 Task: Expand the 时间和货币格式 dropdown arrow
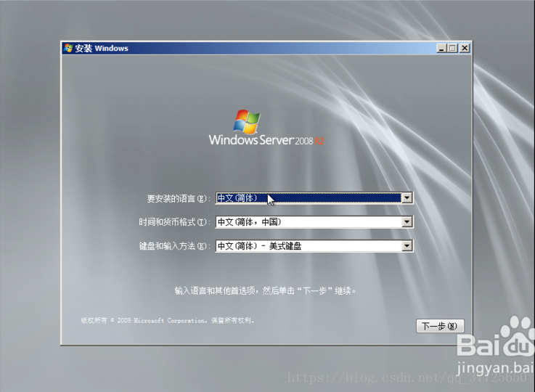[x=407, y=222]
